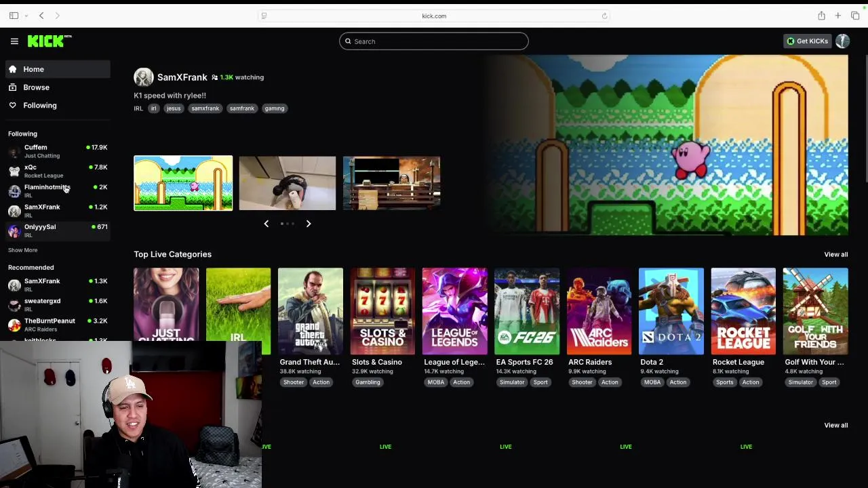The image size is (868, 488).
Task: Go to previous featured carousel slide
Action: tap(266, 224)
